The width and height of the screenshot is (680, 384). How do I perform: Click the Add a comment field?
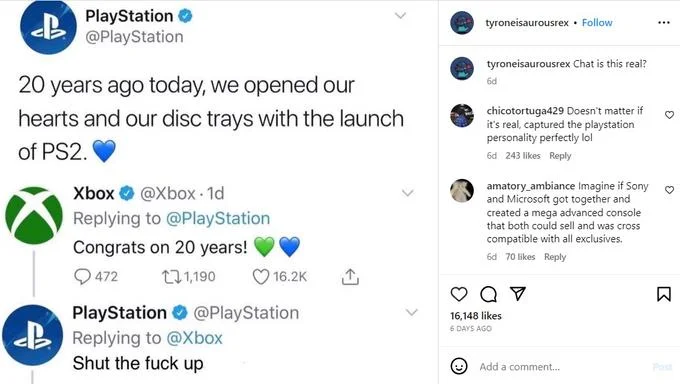coord(563,367)
